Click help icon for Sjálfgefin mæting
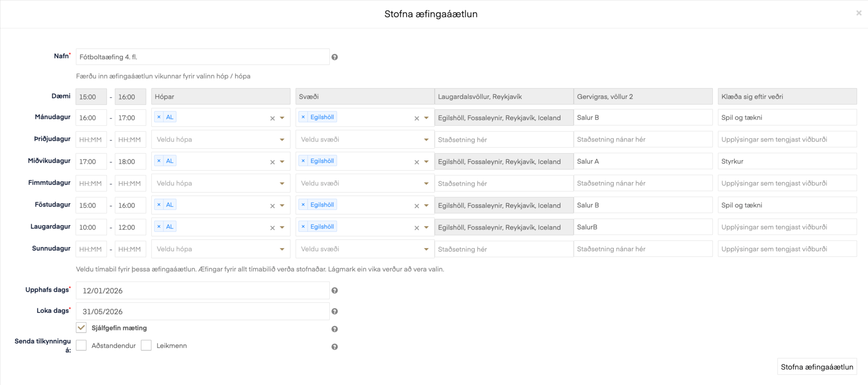This screenshot has width=868, height=385. click(x=334, y=329)
